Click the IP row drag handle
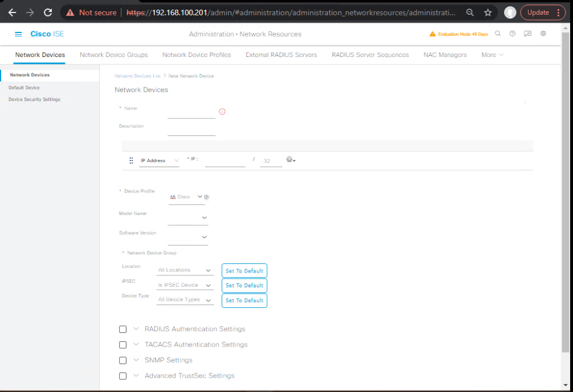573x392 pixels. click(131, 160)
